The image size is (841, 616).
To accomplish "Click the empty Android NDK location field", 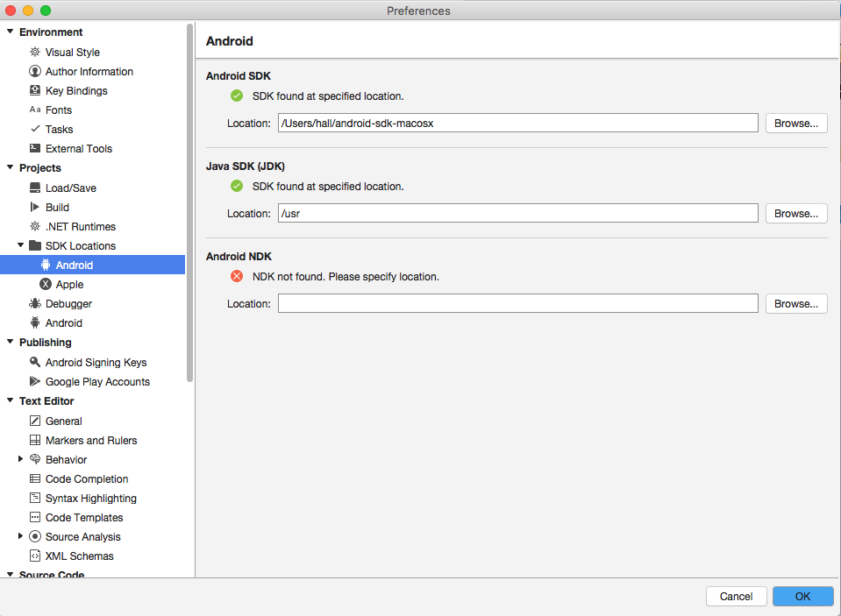I will [517, 304].
